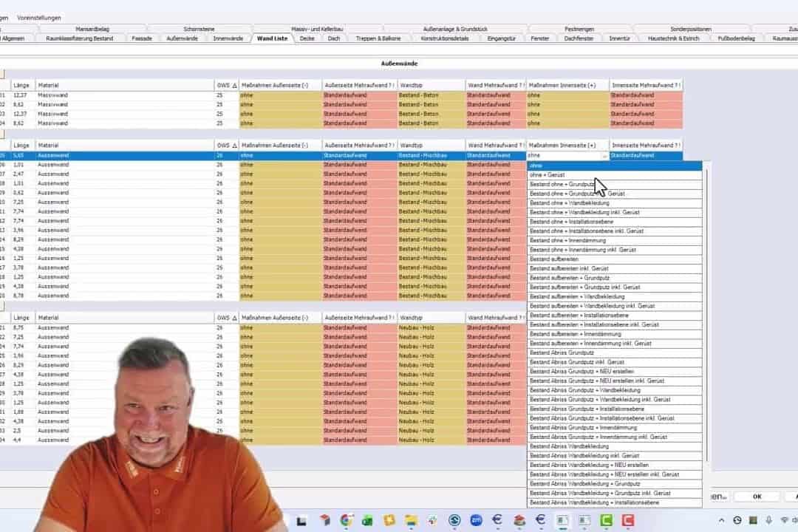Viewport: 798px width, 532px height.
Task: Collapse the Maßnahmen Innenseite dropdown arrow
Action: (x=604, y=157)
